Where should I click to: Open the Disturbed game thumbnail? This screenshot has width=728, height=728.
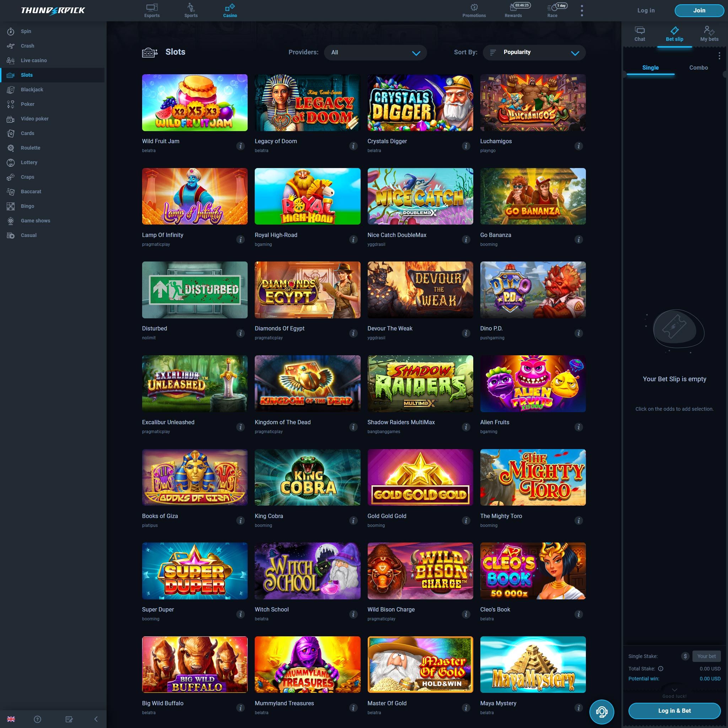pyautogui.click(x=195, y=290)
